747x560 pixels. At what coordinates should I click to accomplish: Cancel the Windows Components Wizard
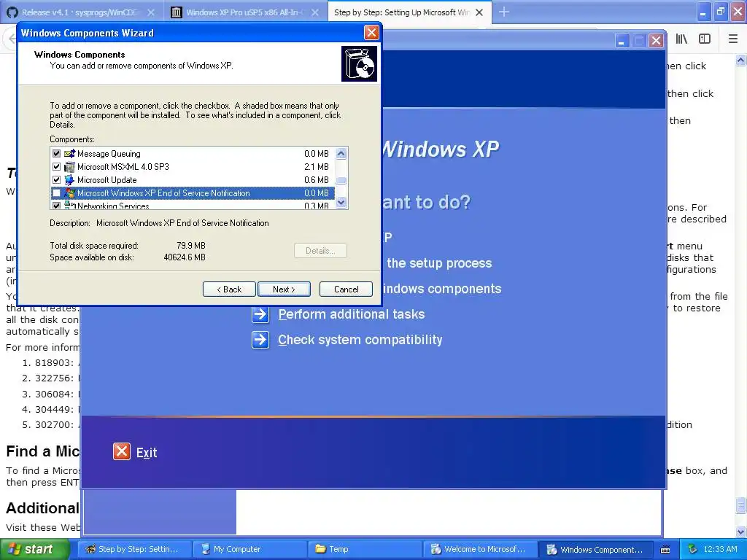coord(346,289)
